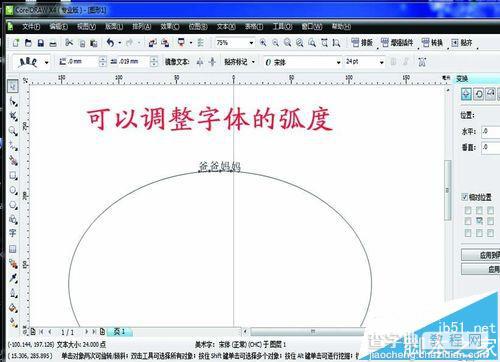This screenshot has height=362, width=500.
Task: Select the Table tool in the toolbox
Action: click(13, 249)
